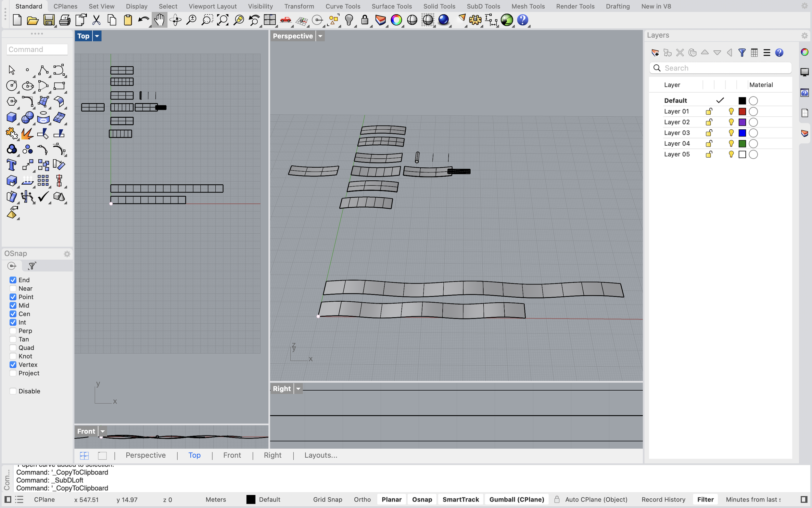Expand the Front viewport title dropdown
This screenshot has width=812, height=508.
point(102,431)
